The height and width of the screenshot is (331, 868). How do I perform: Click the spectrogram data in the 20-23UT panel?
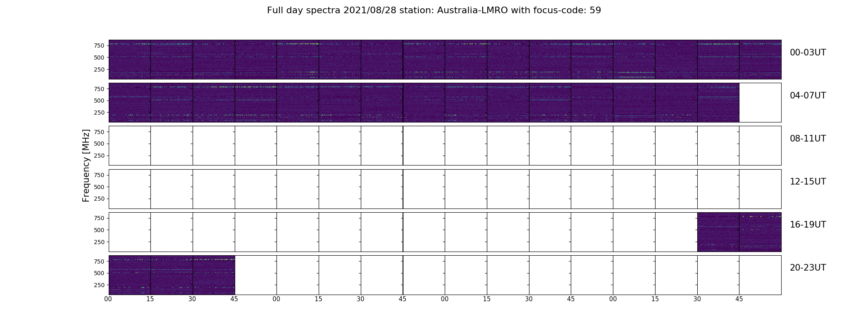(172, 275)
